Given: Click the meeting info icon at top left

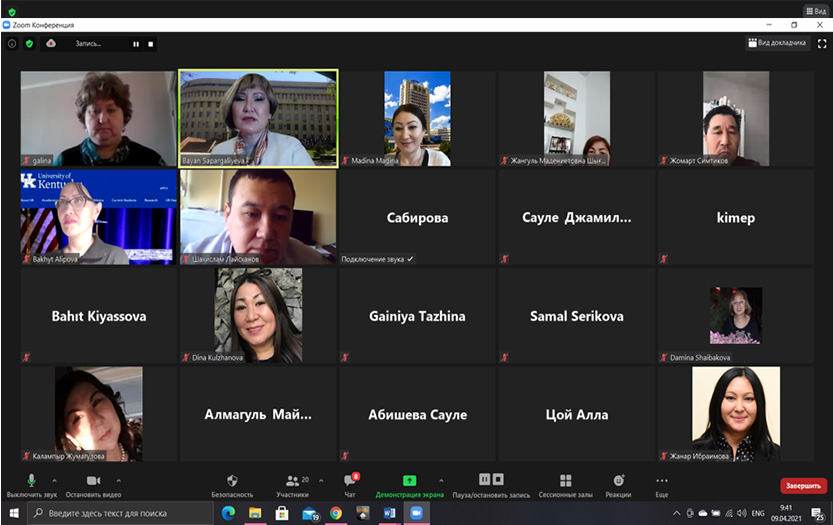Looking at the screenshot, I should [12, 44].
